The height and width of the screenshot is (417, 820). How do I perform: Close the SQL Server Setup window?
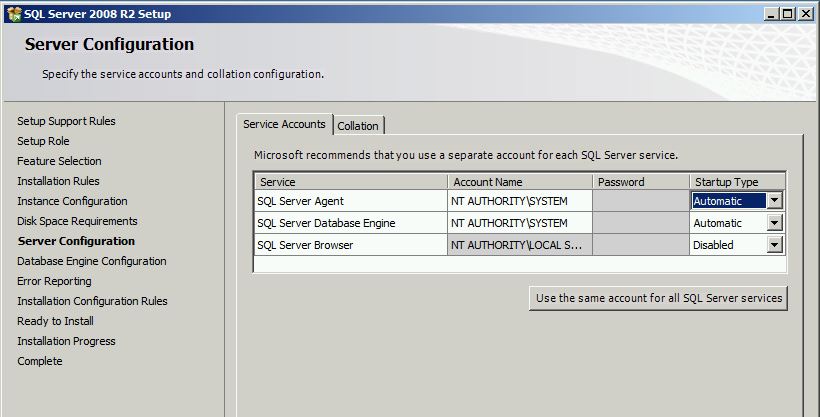click(806, 14)
